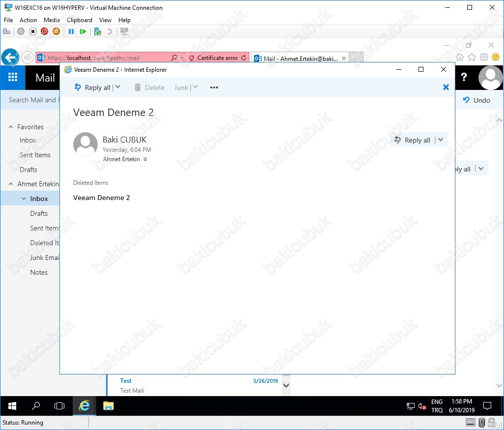Open the Clipboard menu
The height and width of the screenshot is (430, 504).
(x=80, y=20)
